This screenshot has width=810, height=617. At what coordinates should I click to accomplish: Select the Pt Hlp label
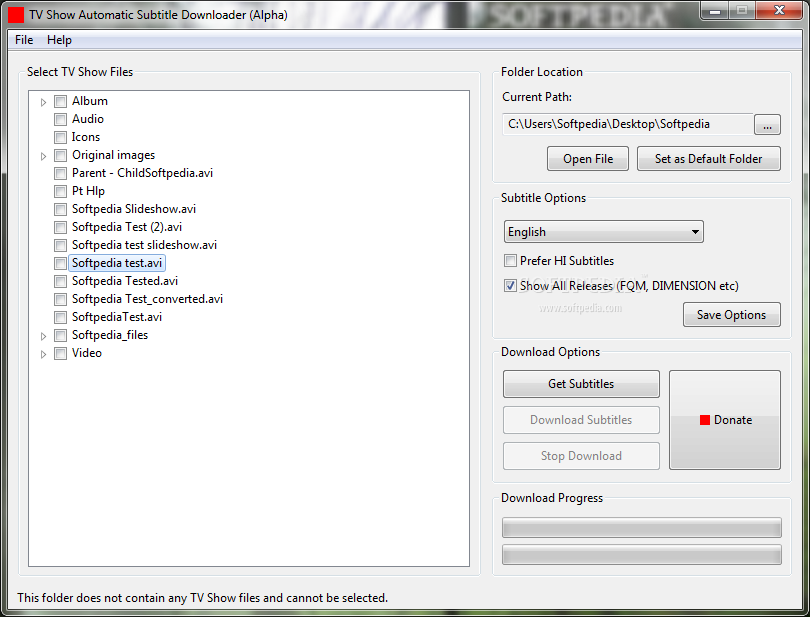pos(88,191)
